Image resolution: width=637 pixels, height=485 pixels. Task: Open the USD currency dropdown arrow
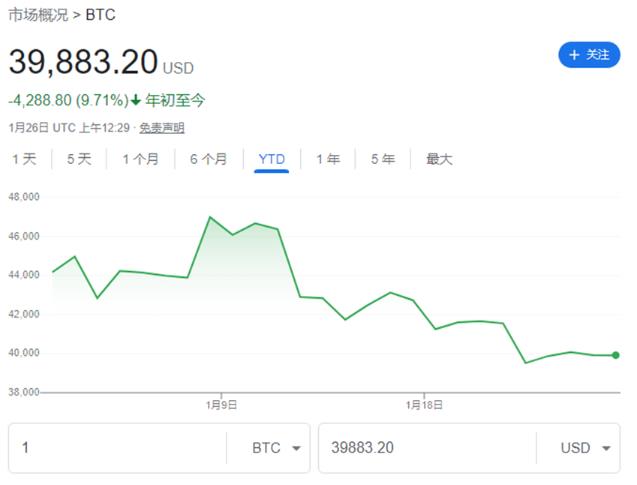(x=606, y=448)
